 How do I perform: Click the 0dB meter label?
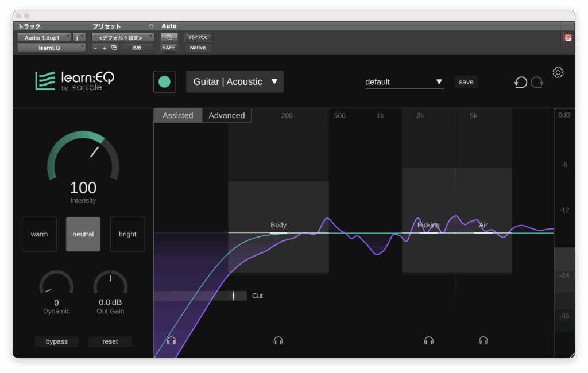[564, 115]
